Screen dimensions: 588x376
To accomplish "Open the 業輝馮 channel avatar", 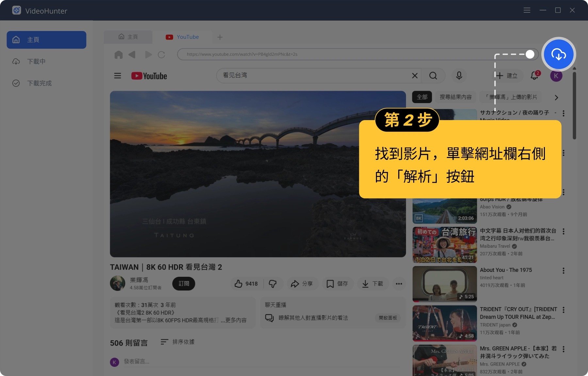I will pos(118,283).
